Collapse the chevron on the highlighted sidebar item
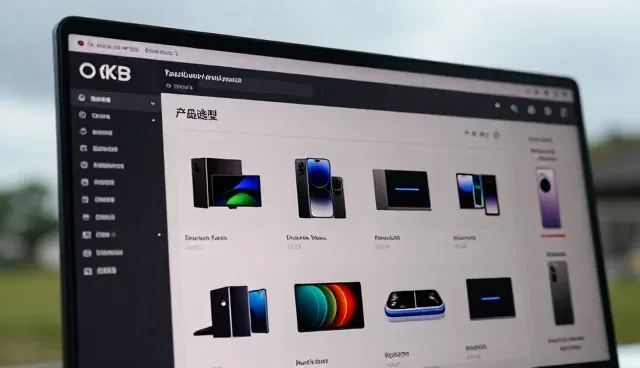The image size is (640, 368). click(153, 104)
